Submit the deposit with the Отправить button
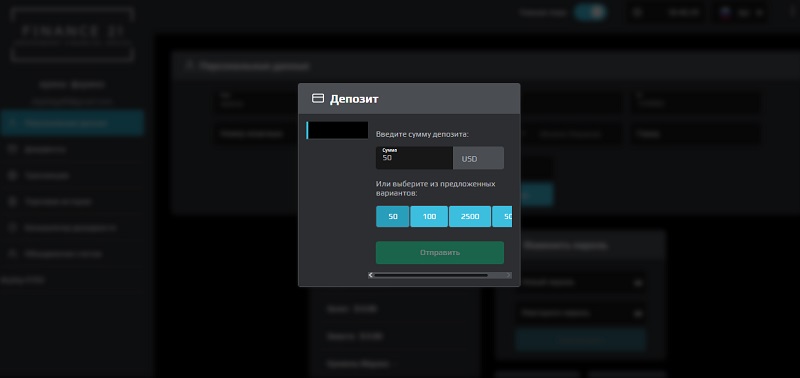The width and height of the screenshot is (800, 378). [440, 253]
